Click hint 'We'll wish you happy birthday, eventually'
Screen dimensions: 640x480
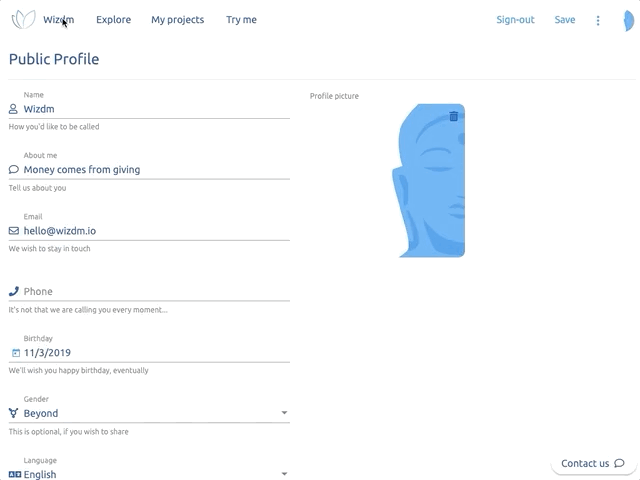[x=78, y=370]
